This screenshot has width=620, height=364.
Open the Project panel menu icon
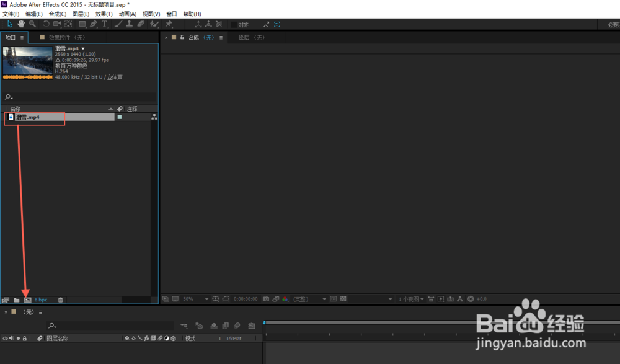coord(22,38)
